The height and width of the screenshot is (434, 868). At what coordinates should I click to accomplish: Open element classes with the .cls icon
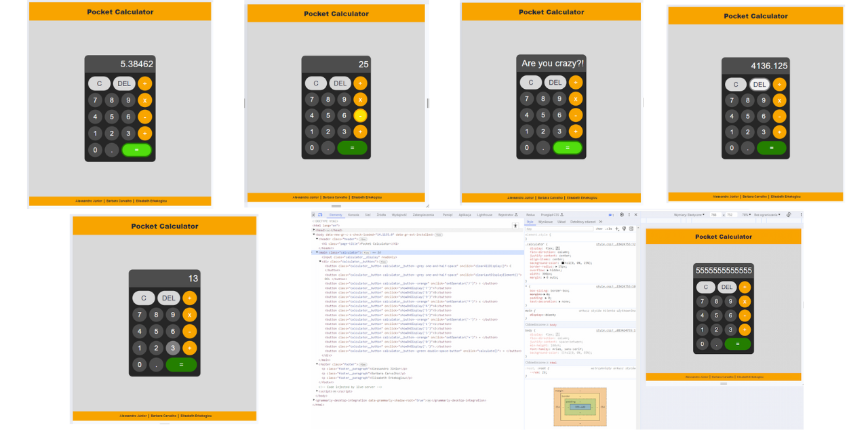608,229
